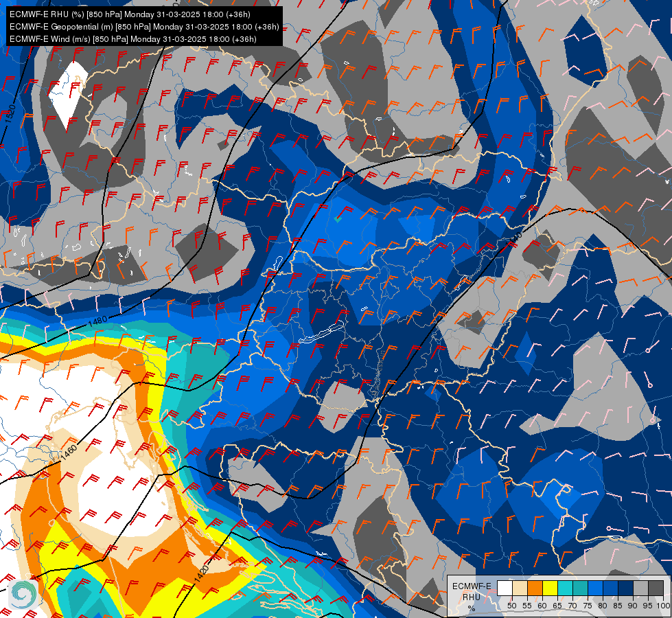Click the 1460 geopotential contour label
This screenshot has width=672, height=618.
[69, 453]
